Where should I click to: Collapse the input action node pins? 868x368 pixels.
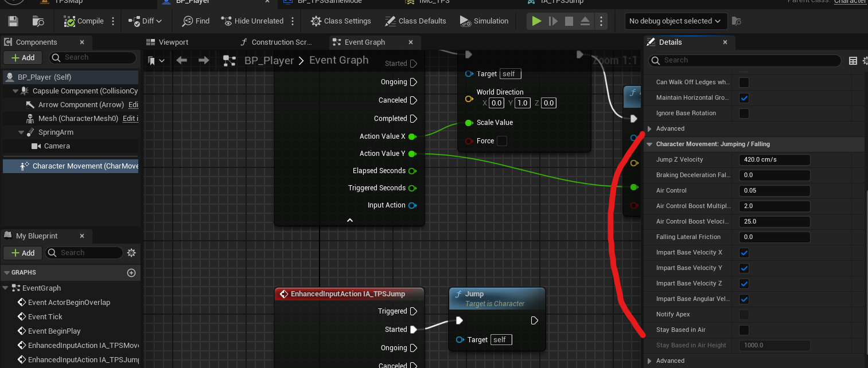coord(350,220)
